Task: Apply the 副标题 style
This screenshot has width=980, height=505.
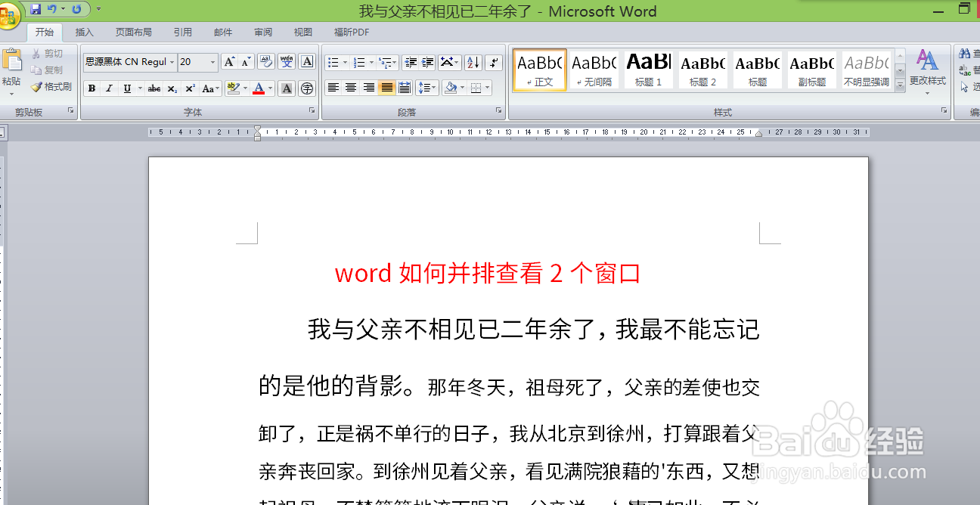Action: point(812,70)
